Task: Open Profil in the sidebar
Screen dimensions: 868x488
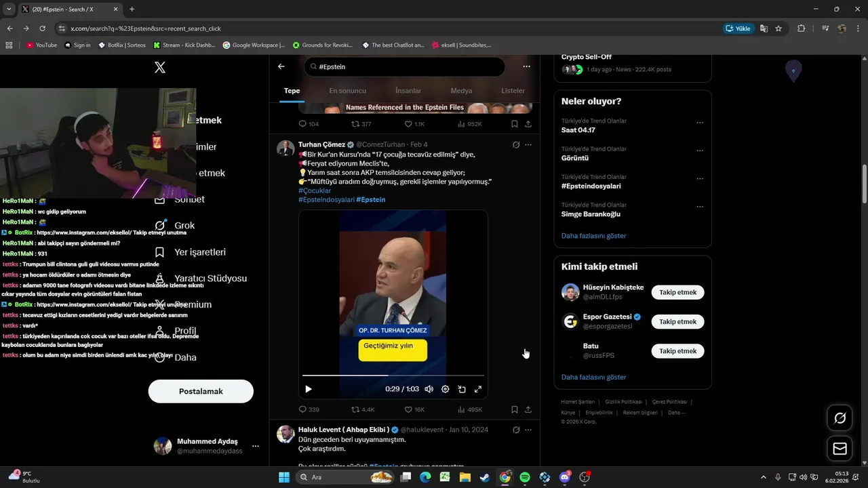Action: [x=176, y=331]
